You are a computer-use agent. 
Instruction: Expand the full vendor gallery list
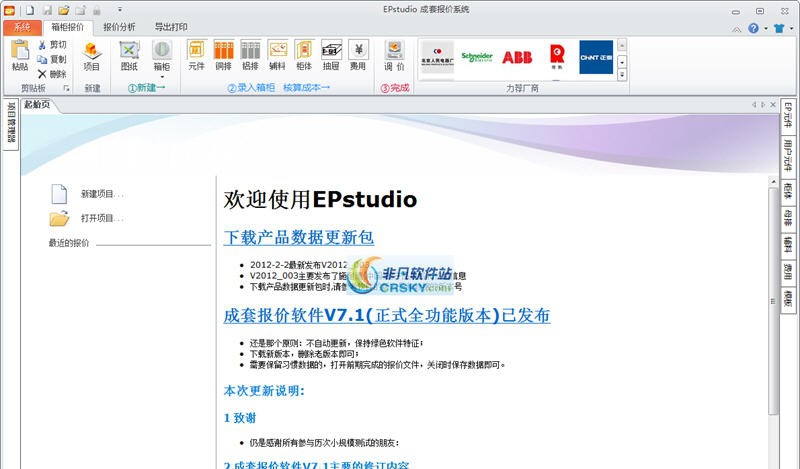(x=622, y=75)
